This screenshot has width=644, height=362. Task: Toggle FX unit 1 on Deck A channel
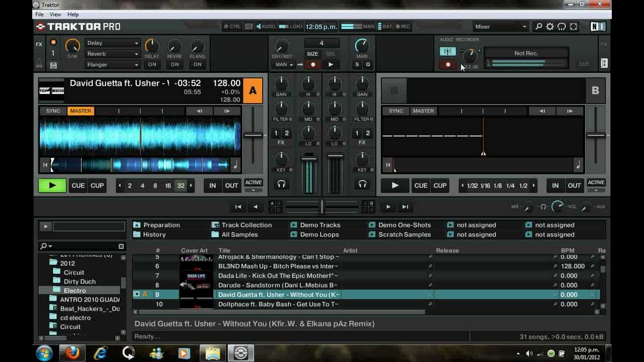coord(276,133)
